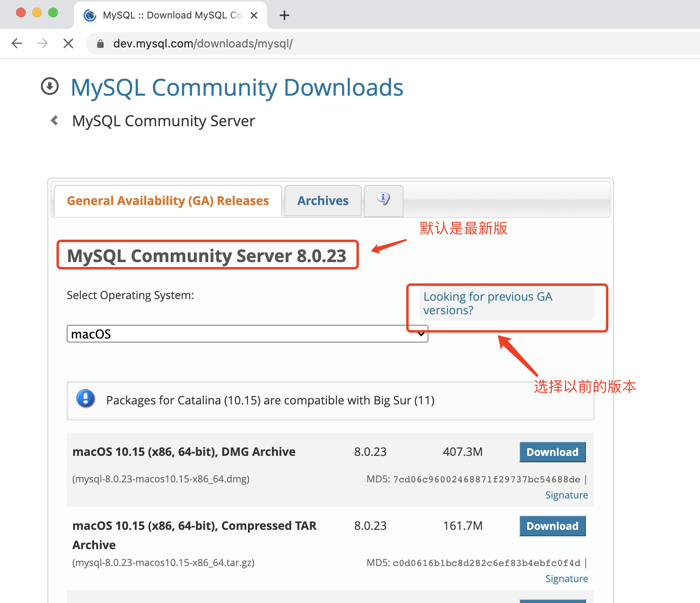Viewport: 700px width, 603px height.
Task: Click the Catalina compatibility notice text
Action: click(270, 400)
